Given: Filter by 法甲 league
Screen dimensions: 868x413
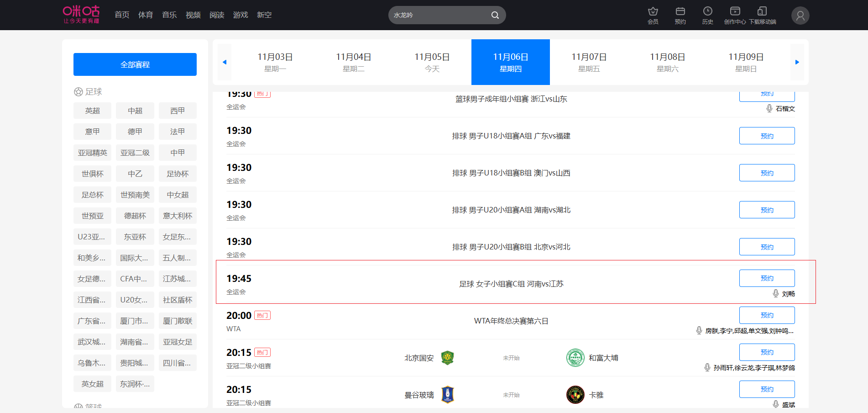Looking at the screenshot, I should coord(178,132).
